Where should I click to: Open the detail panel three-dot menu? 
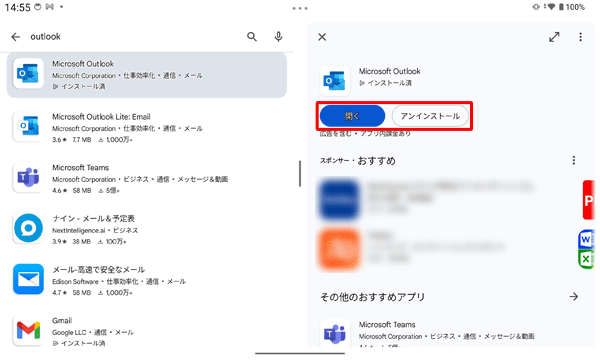coord(580,37)
